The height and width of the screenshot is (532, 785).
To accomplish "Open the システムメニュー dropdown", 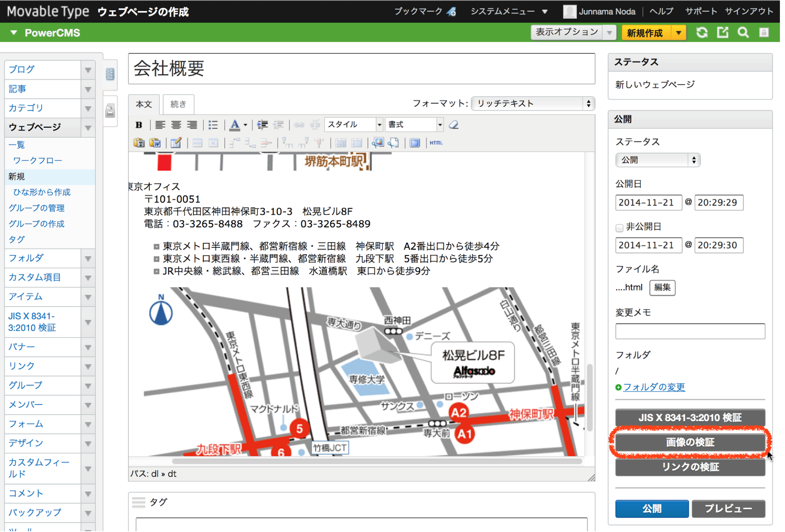I will click(509, 12).
